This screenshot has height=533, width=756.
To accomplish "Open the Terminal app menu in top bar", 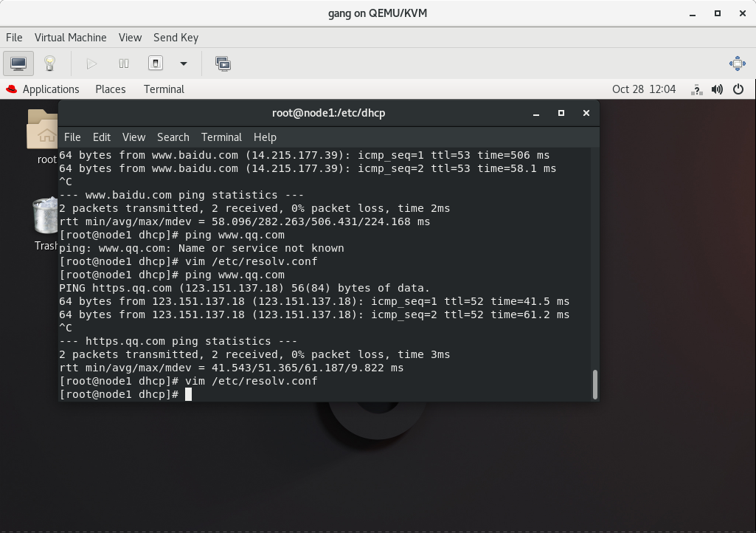I will point(164,89).
